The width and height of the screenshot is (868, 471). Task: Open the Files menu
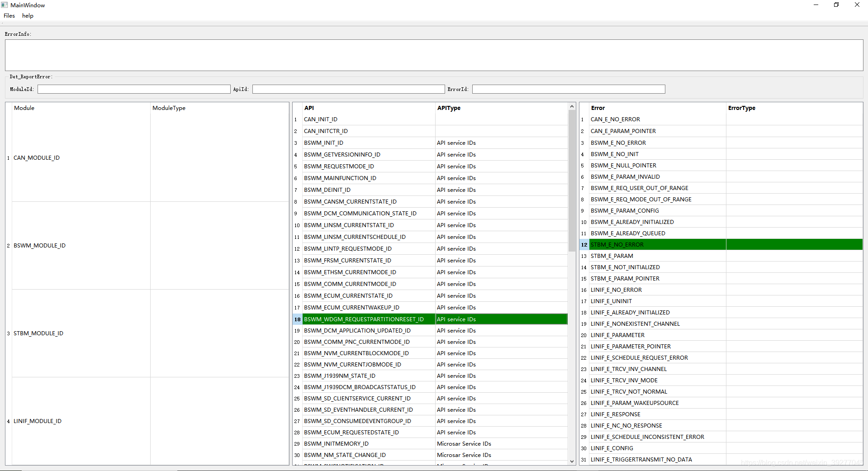[9, 16]
